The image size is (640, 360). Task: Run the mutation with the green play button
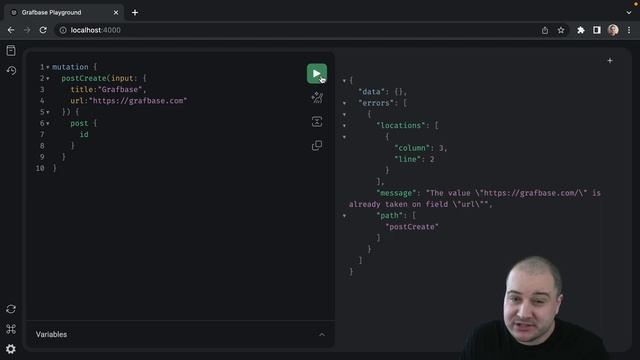coord(316,73)
